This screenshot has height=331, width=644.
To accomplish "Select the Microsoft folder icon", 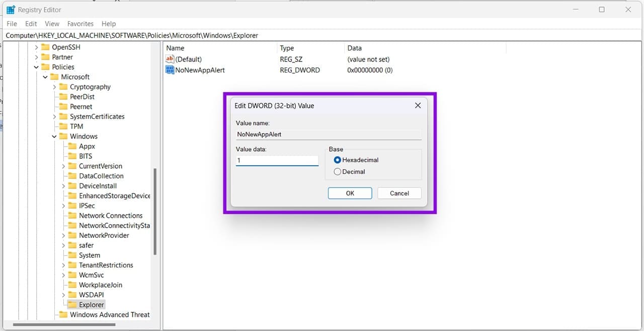I will click(x=54, y=77).
